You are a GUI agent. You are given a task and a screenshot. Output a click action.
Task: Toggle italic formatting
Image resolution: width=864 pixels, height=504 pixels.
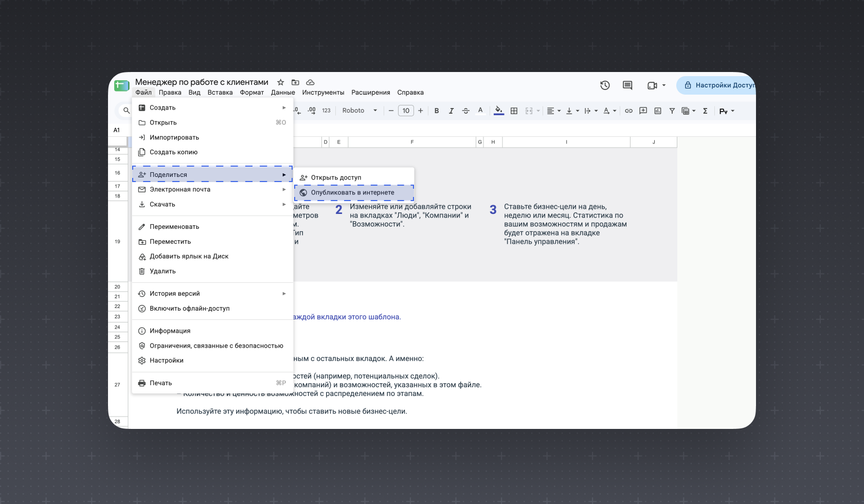[451, 111]
